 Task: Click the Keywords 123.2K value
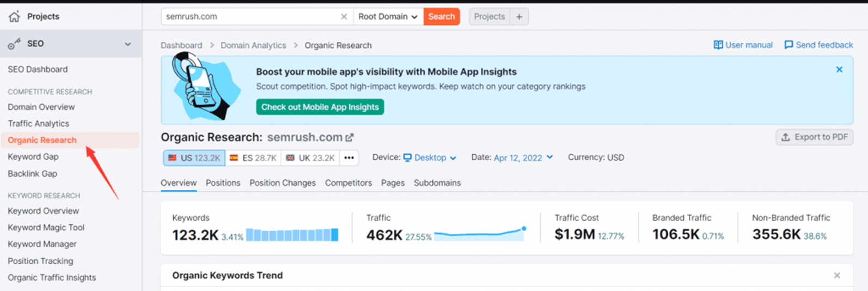pos(195,235)
